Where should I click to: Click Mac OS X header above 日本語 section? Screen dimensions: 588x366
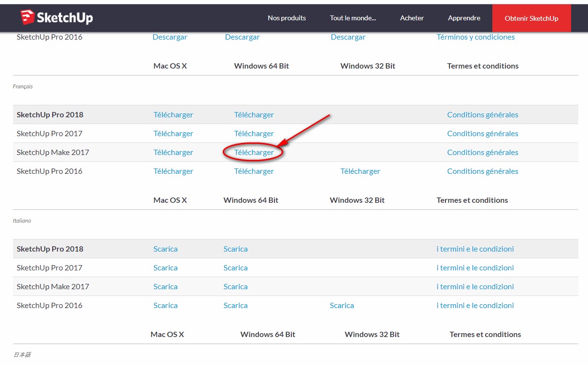167,335
